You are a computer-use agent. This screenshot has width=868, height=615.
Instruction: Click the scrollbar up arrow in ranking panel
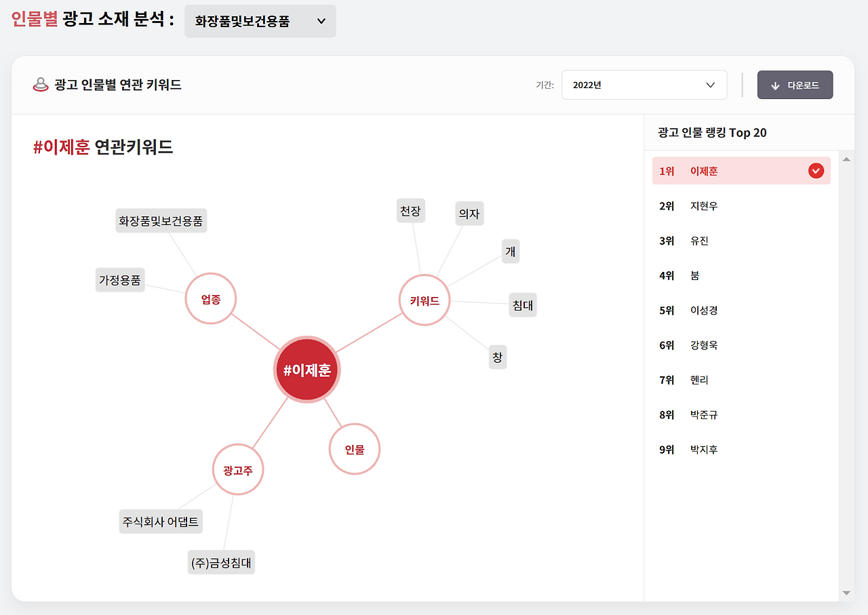(846, 159)
